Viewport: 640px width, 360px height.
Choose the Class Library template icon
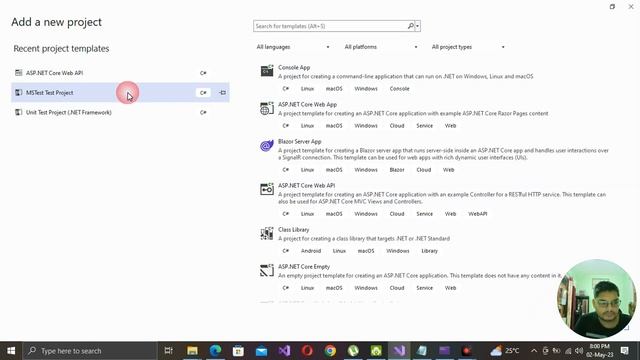[267, 233]
